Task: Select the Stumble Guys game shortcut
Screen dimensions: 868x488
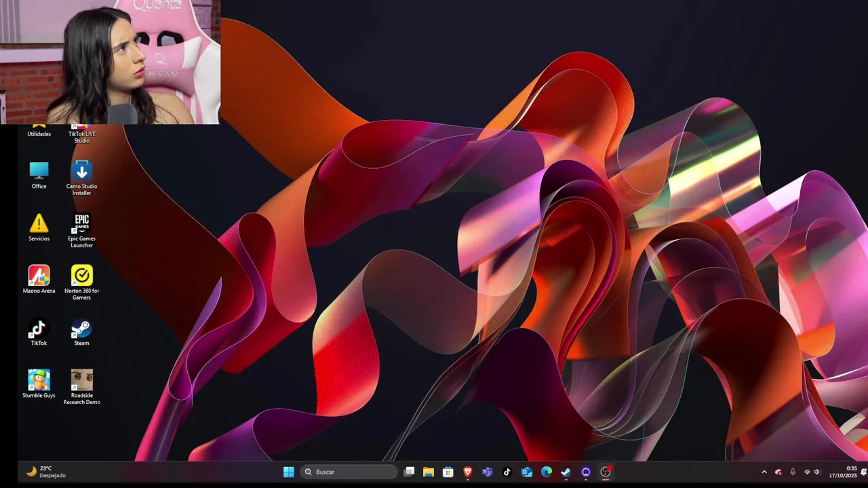Action: (39, 384)
